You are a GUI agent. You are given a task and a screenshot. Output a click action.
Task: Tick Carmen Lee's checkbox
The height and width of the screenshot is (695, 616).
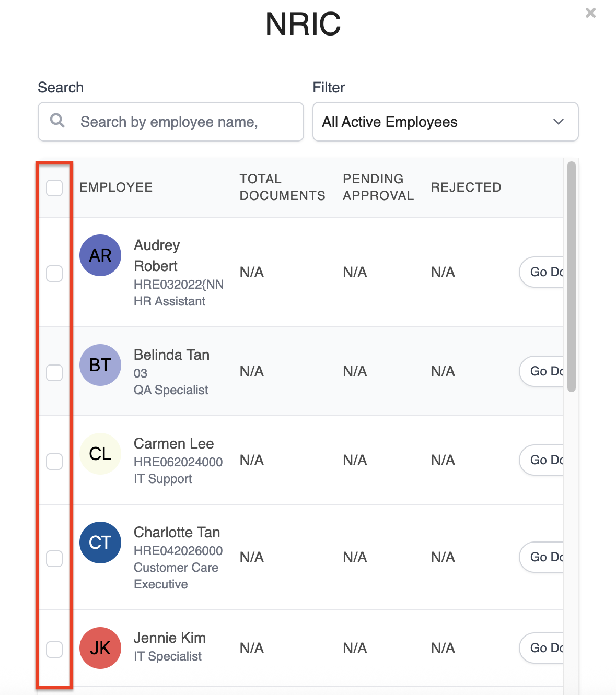(54, 462)
